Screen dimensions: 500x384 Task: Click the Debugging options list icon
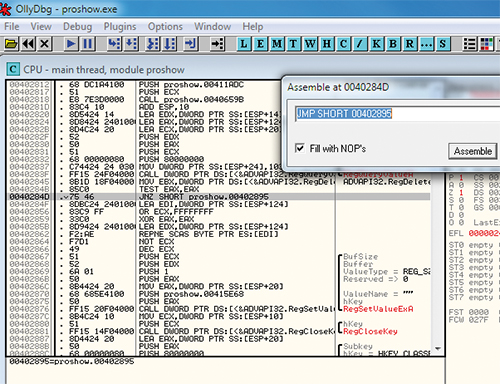[x=469, y=44]
